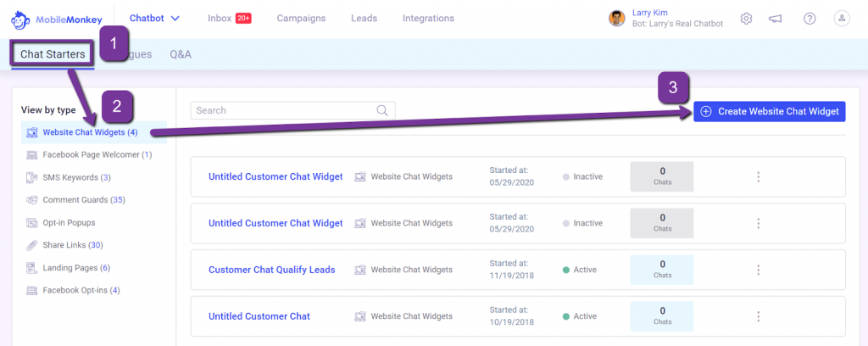Select the Share Links filter

64,245
